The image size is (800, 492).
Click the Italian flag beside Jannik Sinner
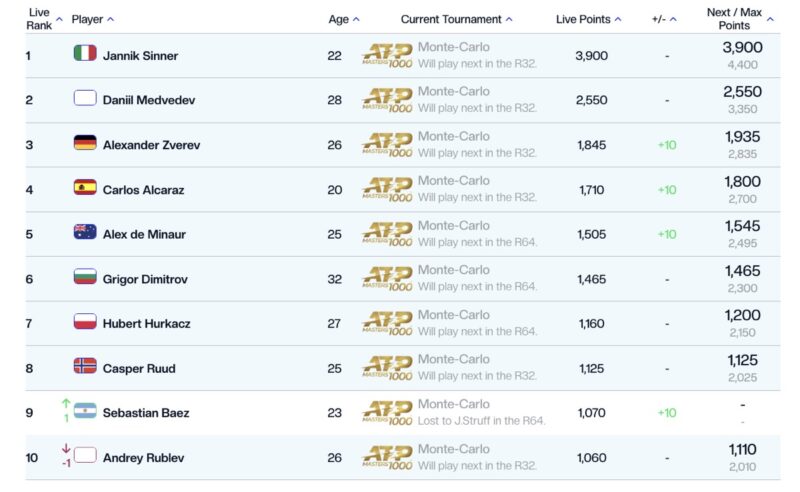85,53
